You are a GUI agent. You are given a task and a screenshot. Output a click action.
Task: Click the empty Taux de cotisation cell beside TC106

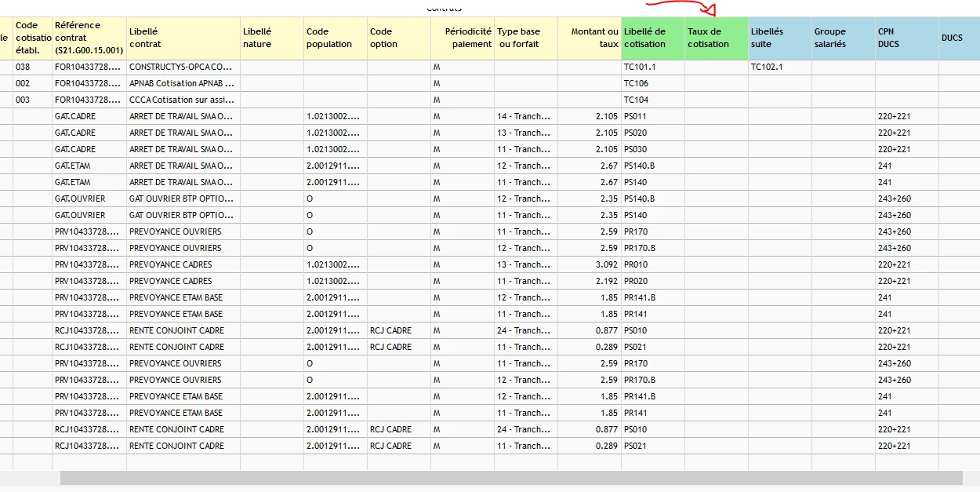(x=717, y=84)
